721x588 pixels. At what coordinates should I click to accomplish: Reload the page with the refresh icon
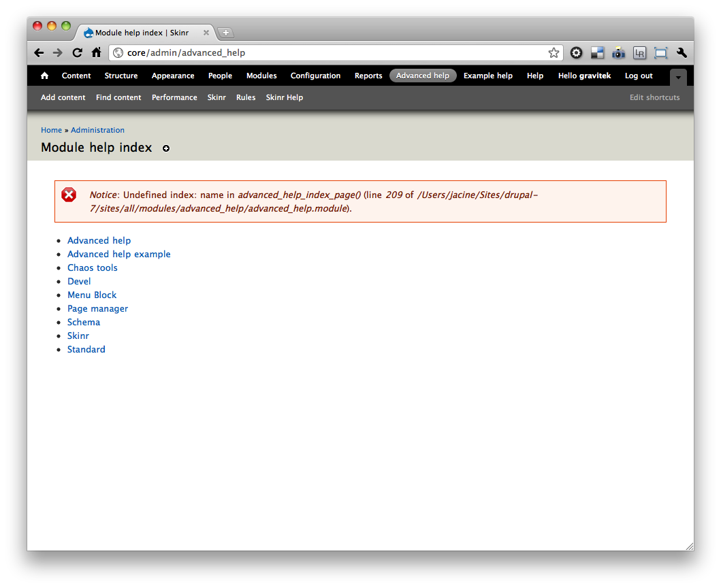[77, 53]
